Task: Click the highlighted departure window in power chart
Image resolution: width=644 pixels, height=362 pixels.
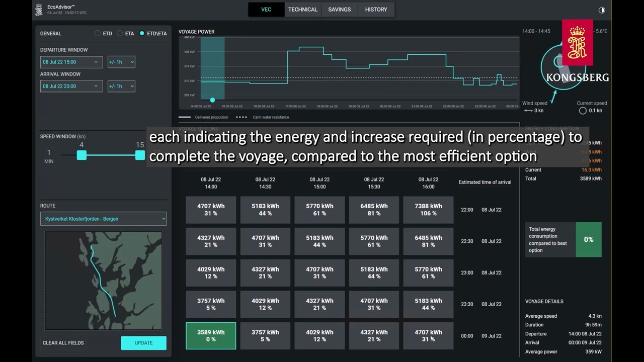Action: (x=212, y=68)
